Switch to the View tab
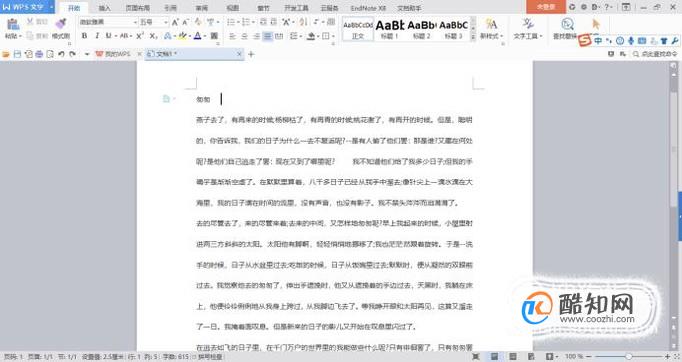 tap(233, 8)
